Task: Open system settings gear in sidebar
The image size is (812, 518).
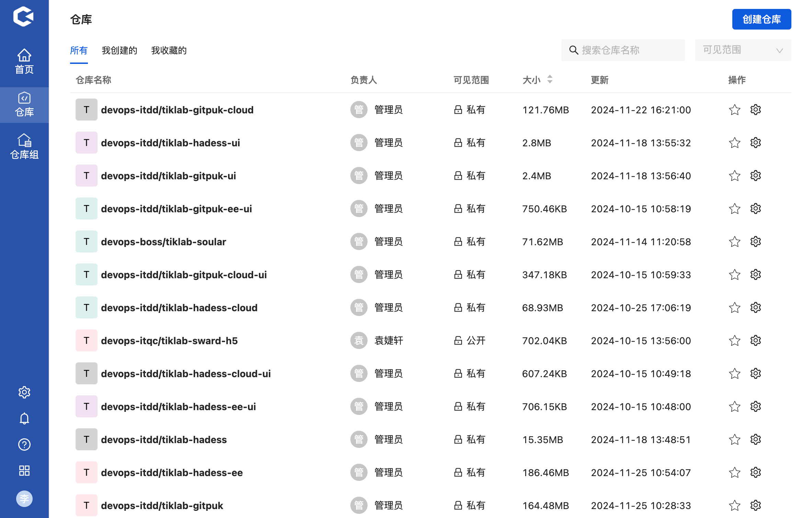Action: pyautogui.click(x=24, y=392)
